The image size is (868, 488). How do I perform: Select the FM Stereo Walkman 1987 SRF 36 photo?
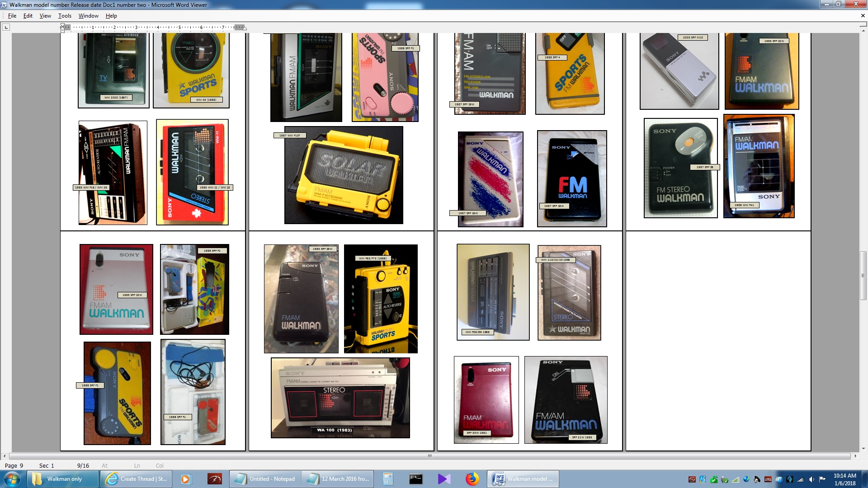click(x=681, y=168)
